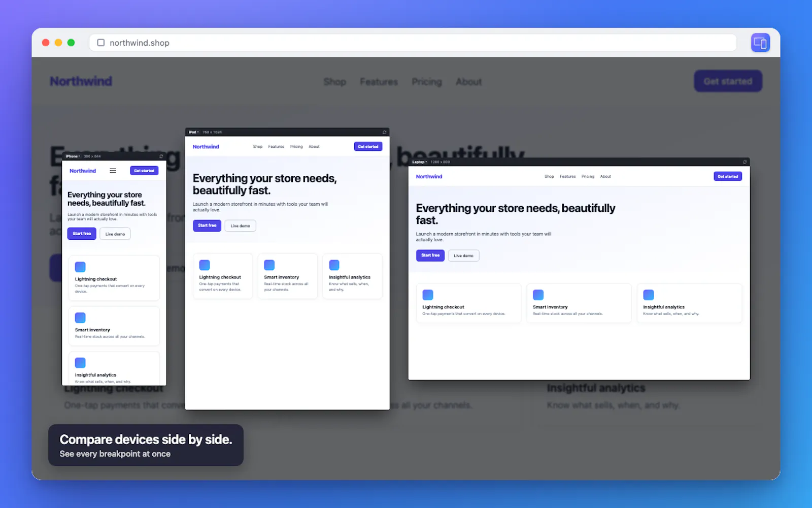Click dimmed Get started button on background page
812x508 pixels.
[728, 81]
